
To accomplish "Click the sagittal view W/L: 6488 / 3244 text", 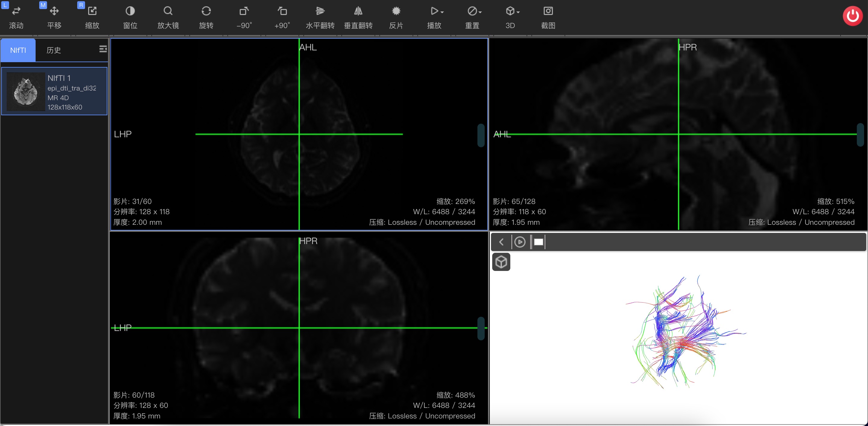I will pyautogui.click(x=823, y=212).
